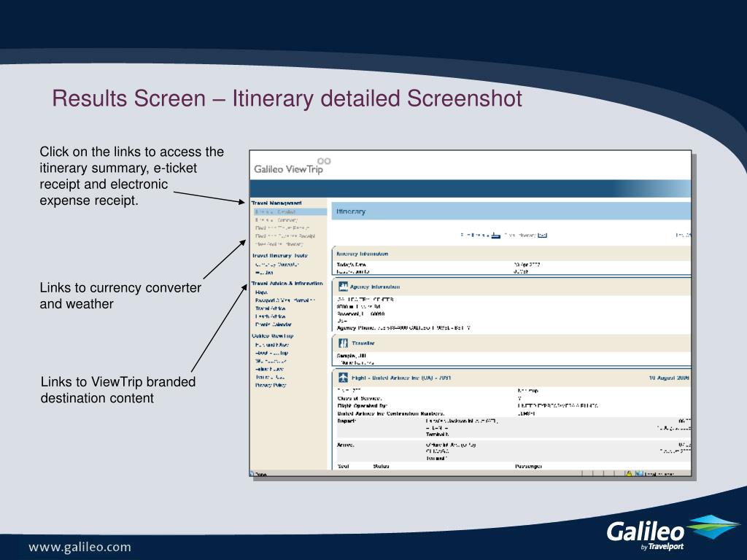Image resolution: width=747 pixels, height=560 pixels.
Task: Open the Passport & Visa Information link
Action: [285, 300]
